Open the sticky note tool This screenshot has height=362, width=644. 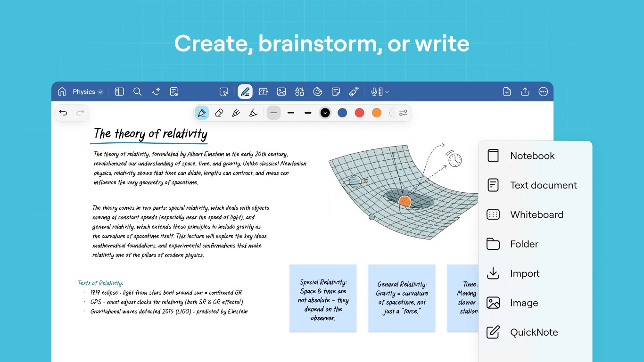coord(336,91)
